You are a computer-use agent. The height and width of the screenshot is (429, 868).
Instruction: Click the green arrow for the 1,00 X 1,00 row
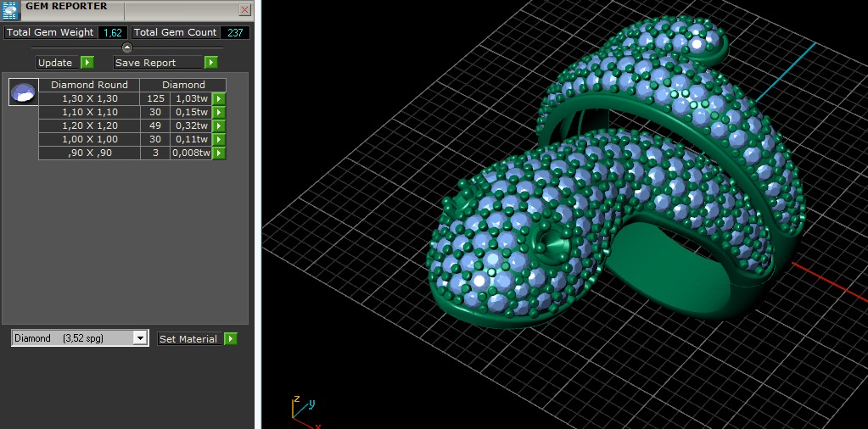[219, 139]
